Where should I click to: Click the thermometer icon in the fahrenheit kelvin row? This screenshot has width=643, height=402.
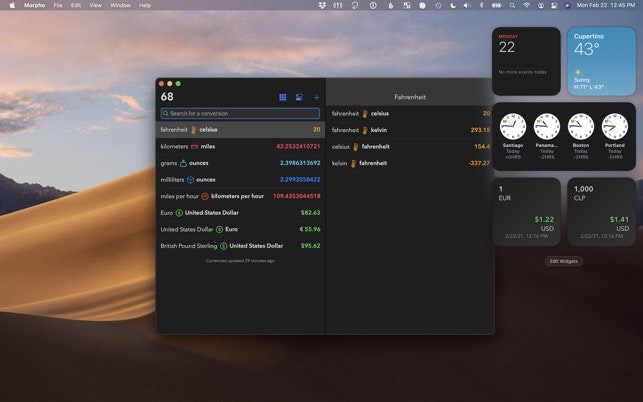365,130
